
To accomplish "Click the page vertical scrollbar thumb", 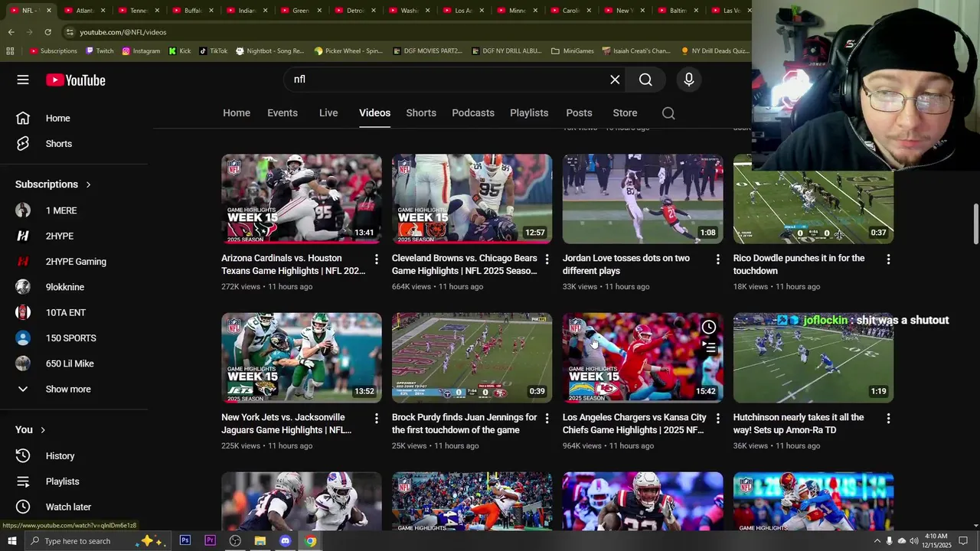I will 975,223.
